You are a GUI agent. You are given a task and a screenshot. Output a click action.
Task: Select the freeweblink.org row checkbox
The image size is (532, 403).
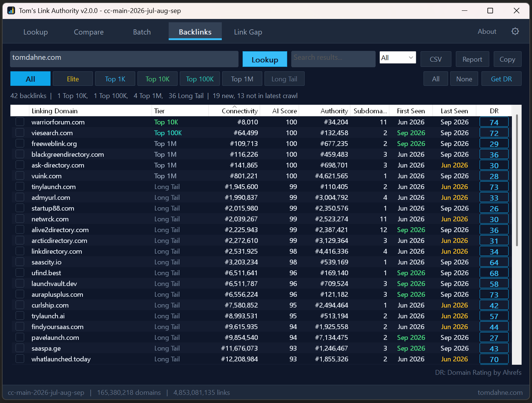[x=20, y=143]
